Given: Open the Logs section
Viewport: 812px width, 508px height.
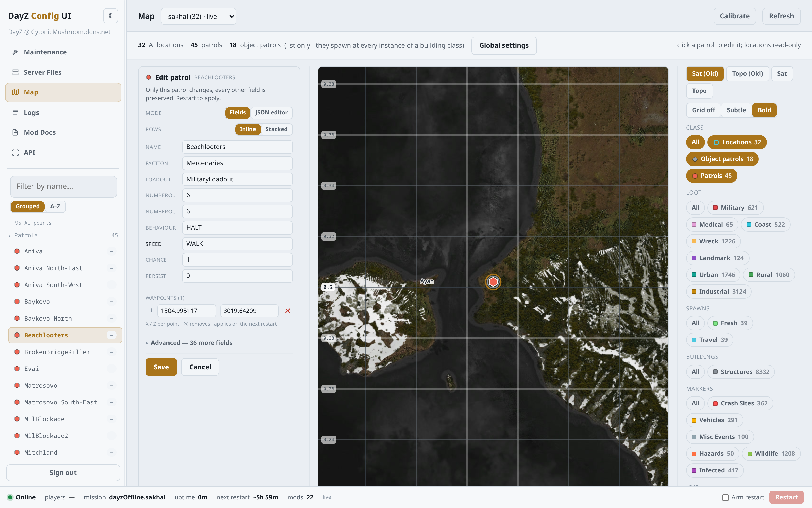Looking at the screenshot, I should pos(63,112).
